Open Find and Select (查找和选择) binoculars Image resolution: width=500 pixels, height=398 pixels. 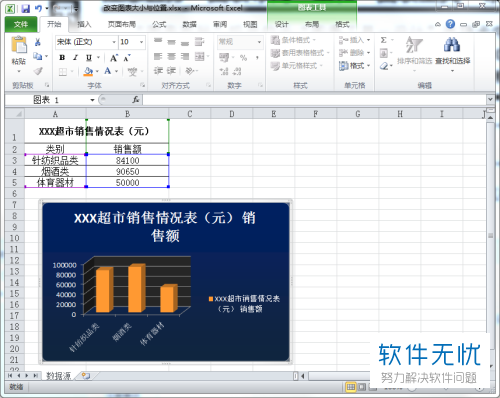pos(452,53)
